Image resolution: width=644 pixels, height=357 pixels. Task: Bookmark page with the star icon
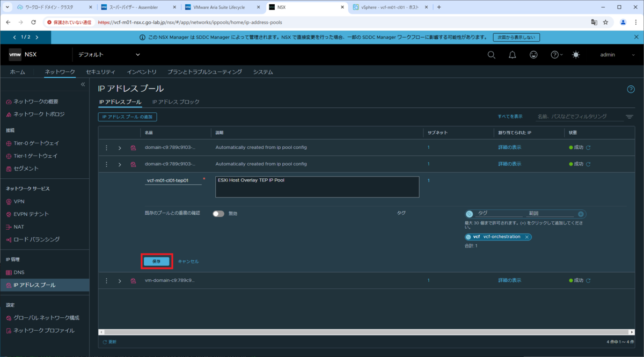(x=605, y=23)
